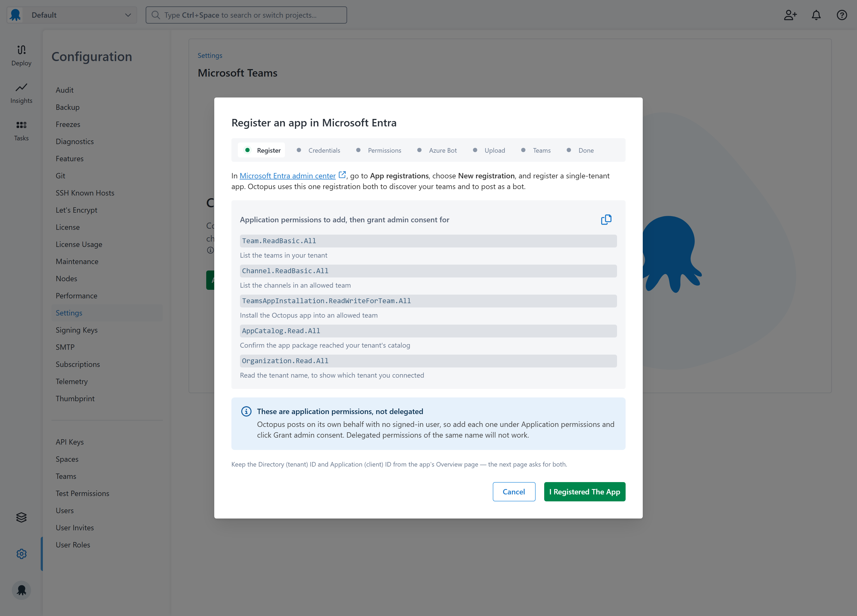Click the Organization.Read.All permission code
This screenshot has width=857, height=616.
point(428,361)
